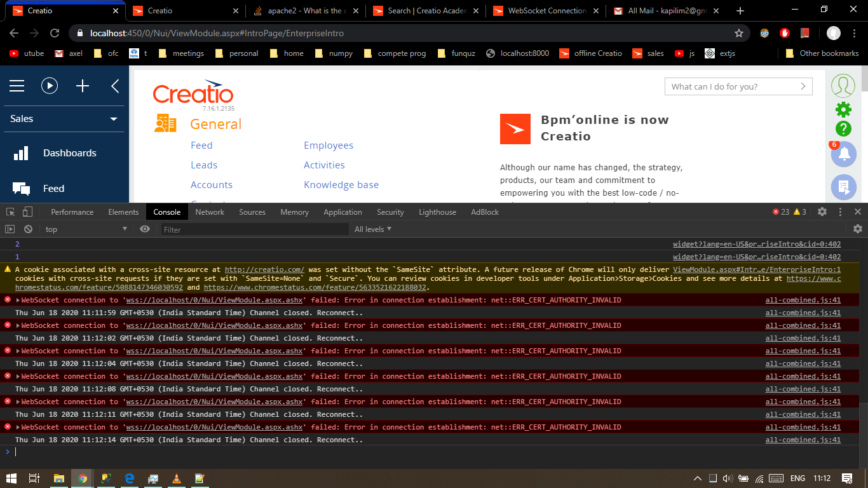Open the Knowledge base link
This screenshot has height=488, width=868.
[x=341, y=185]
